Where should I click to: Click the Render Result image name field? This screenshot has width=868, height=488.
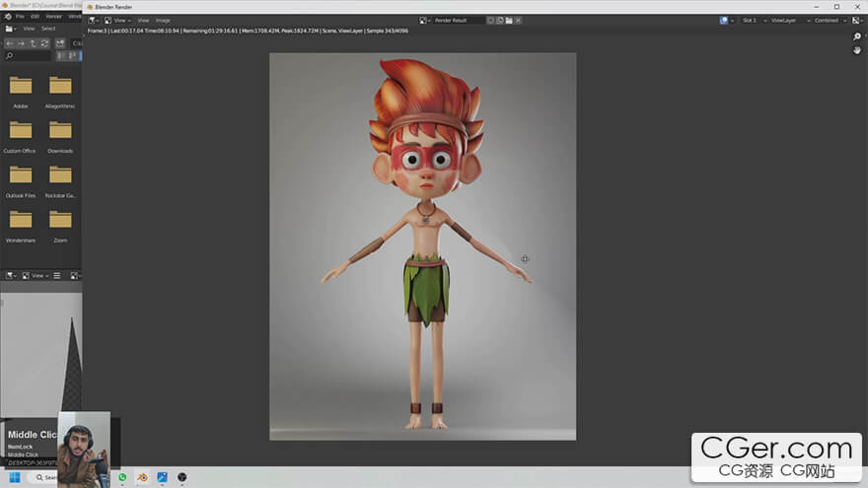point(458,21)
